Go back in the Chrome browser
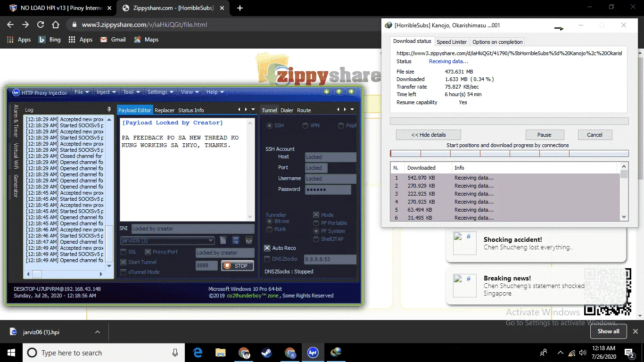Viewport: 644px width, 362px height. [10, 25]
